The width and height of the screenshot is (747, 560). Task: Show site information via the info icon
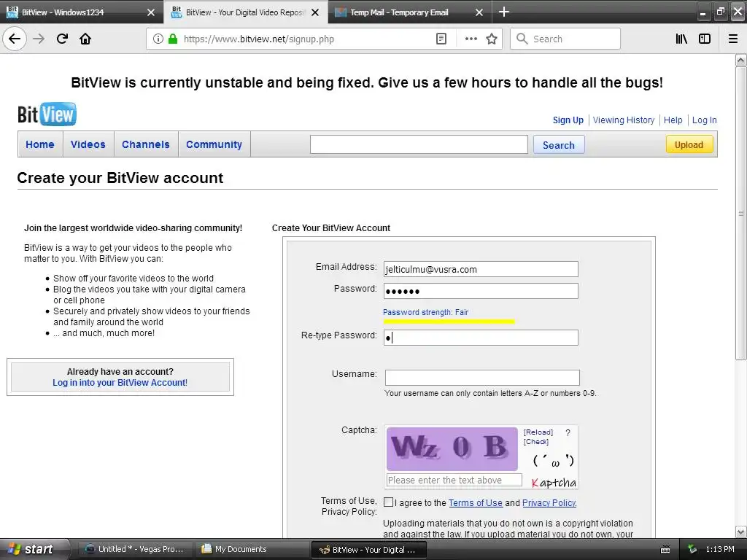(158, 39)
